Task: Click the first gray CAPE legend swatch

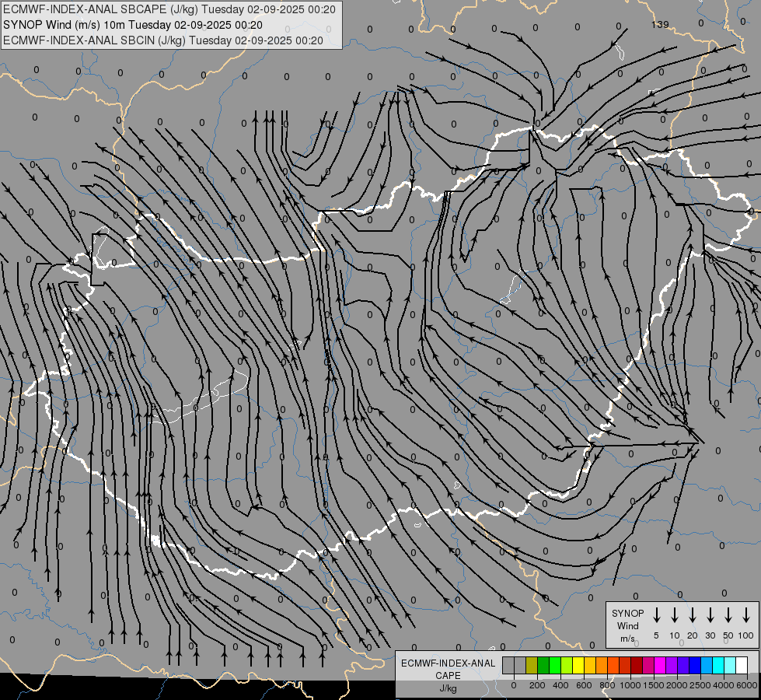Action: click(x=508, y=665)
